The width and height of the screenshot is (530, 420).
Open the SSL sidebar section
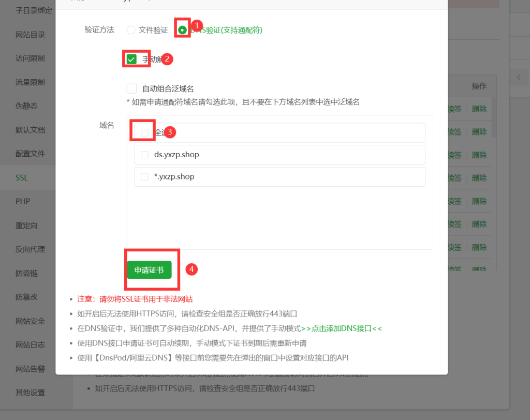pyautogui.click(x=21, y=177)
